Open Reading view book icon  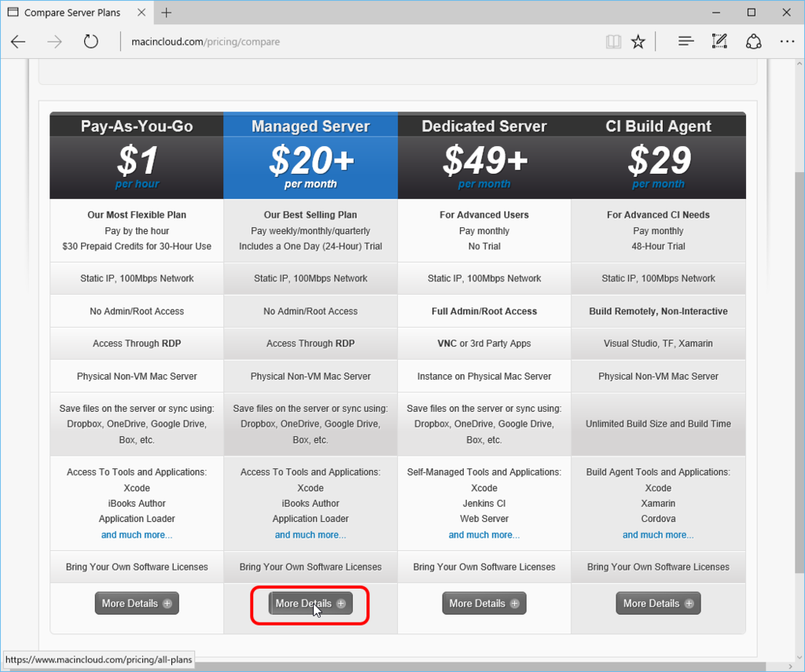click(x=613, y=42)
